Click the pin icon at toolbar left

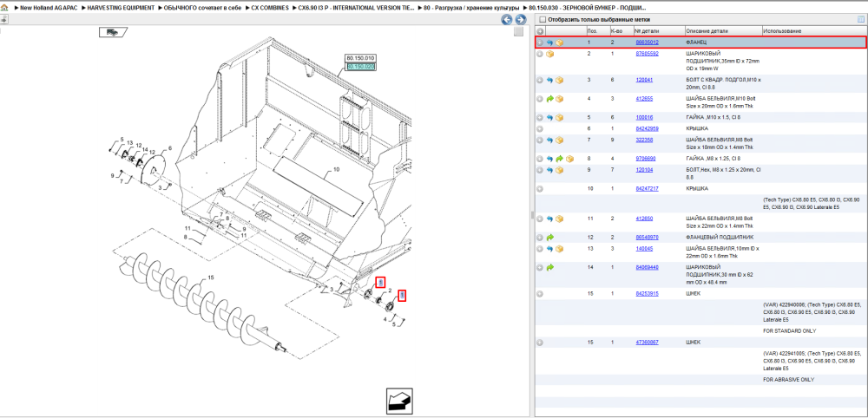3,20
